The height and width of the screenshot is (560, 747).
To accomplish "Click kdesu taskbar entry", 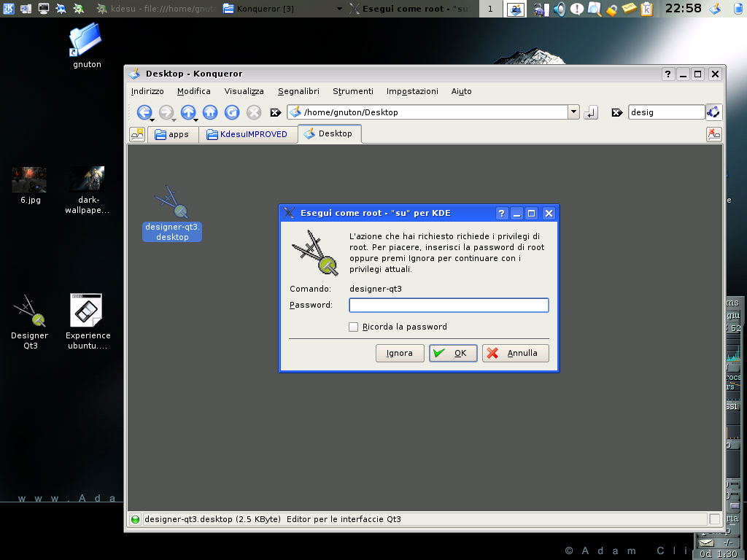I will coord(156,9).
